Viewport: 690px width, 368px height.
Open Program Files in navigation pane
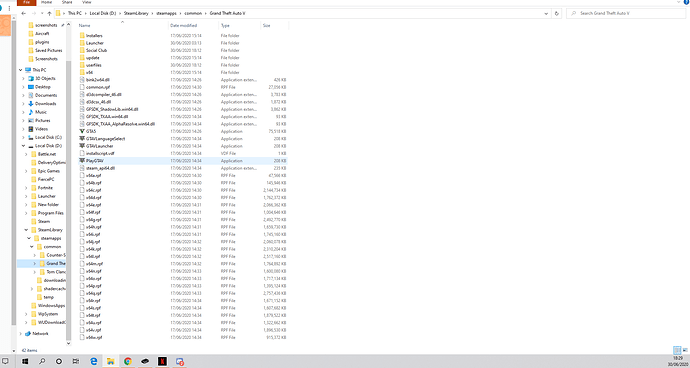[51, 213]
